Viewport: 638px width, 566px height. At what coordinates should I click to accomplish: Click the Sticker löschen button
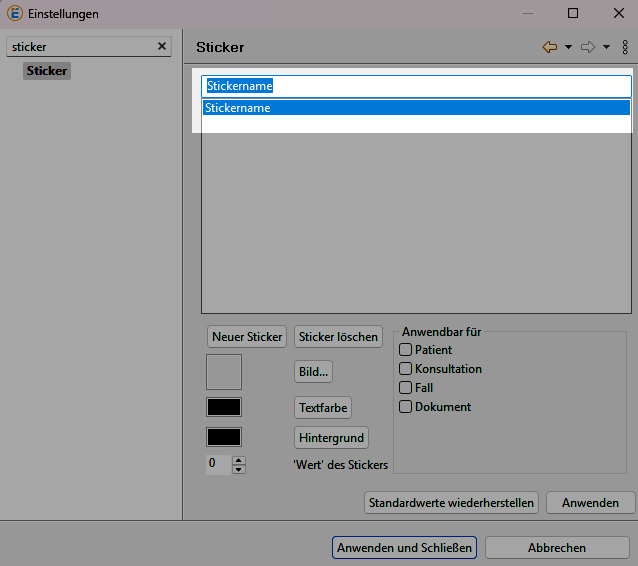pos(338,337)
